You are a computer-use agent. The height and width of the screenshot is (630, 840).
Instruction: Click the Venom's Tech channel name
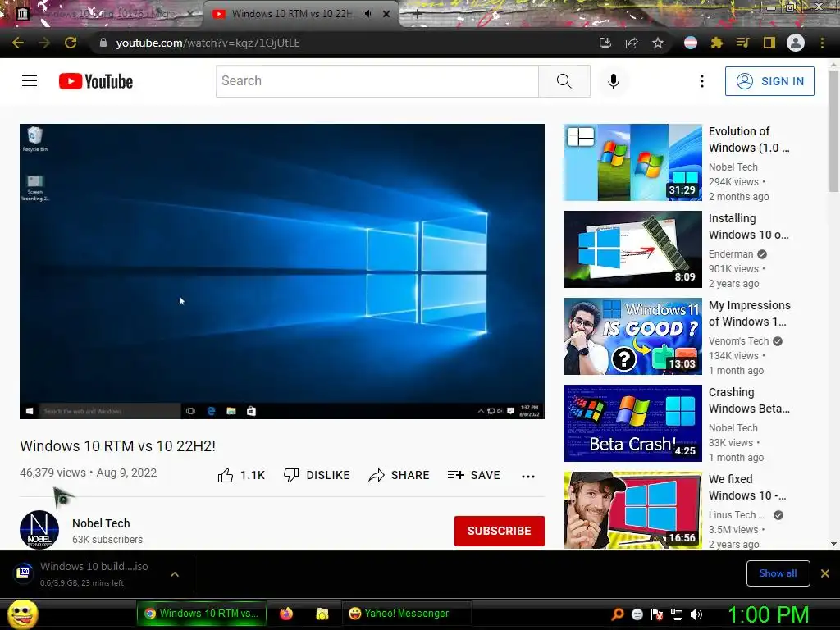pyautogui.click(x=738, y=340)
